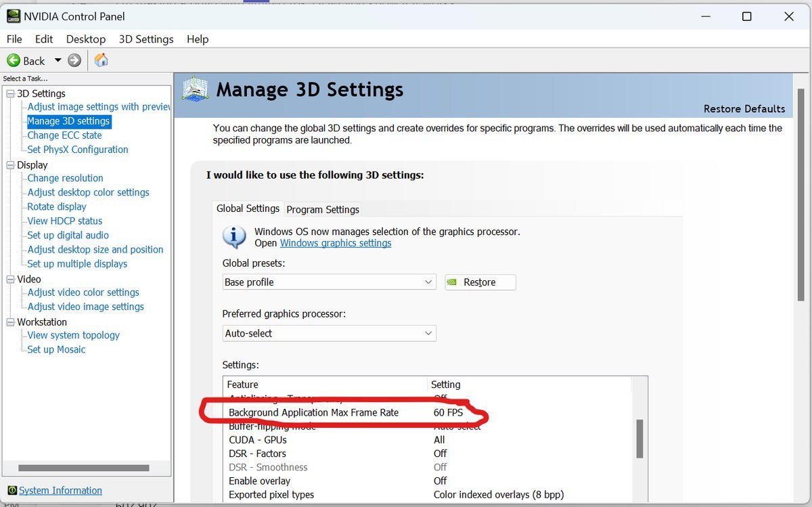Click the blue information icon
The height and width of the screenshot is (507, 812).
(x=234, y=237)
